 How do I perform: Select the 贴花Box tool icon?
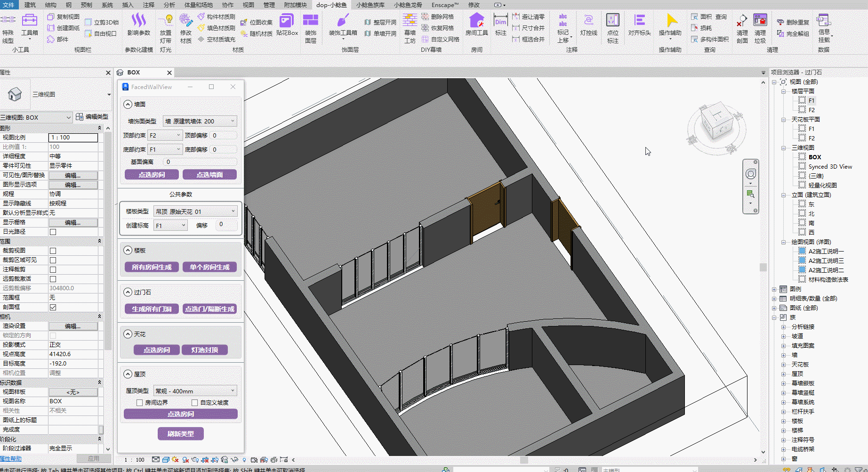click(287, 21)
